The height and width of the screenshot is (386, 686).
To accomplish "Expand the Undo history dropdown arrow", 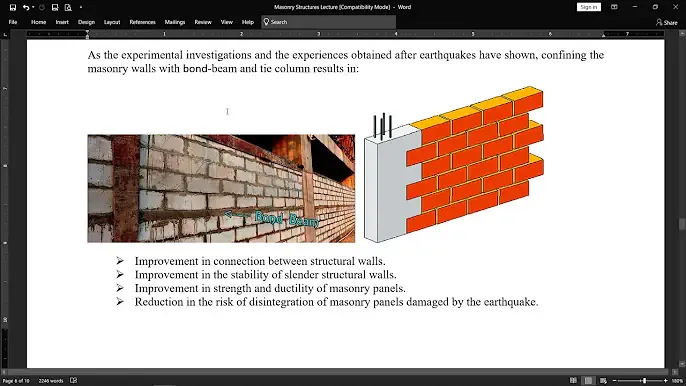I will point(32,7).
